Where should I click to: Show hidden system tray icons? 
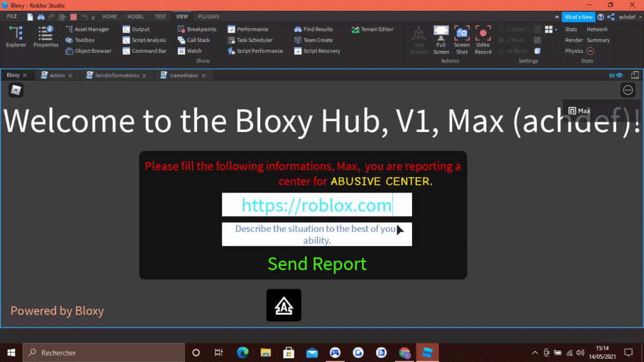pos(535,352)
